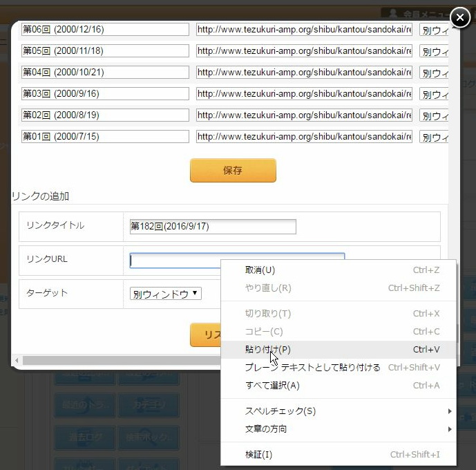476x470 pixels.
Task: Select 貼り付け(P) from context menu
Action: pos(268,350)
